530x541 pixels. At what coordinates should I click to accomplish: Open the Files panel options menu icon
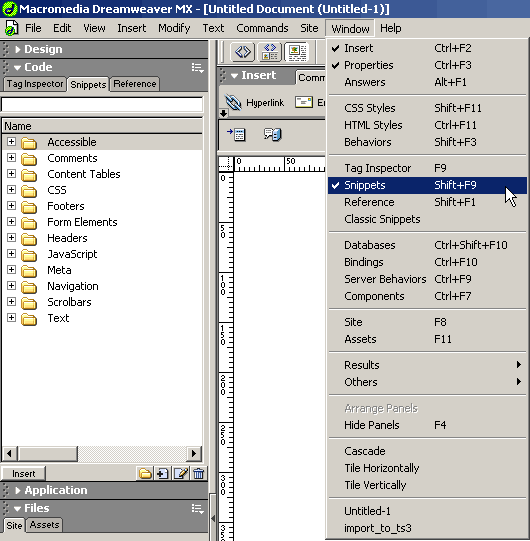[198, 509]
